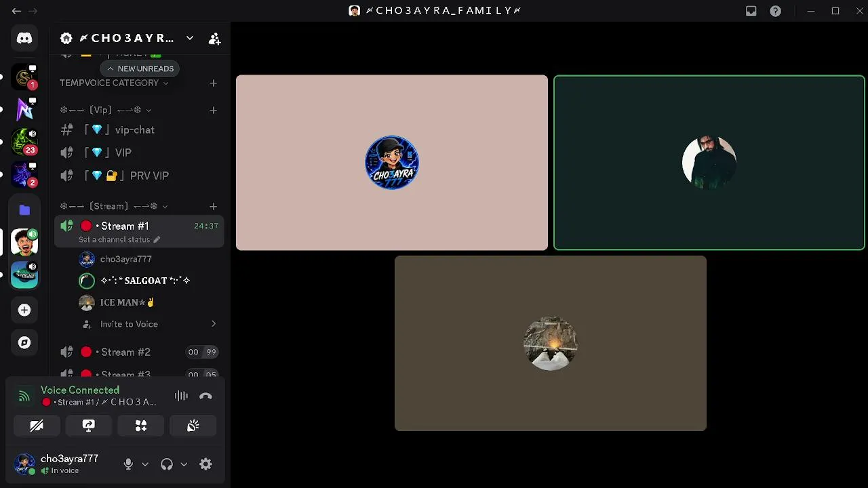This screenshot has height=488, width=868.
Task: Join the Stream #2 voice channel
Action: point(139,352)
